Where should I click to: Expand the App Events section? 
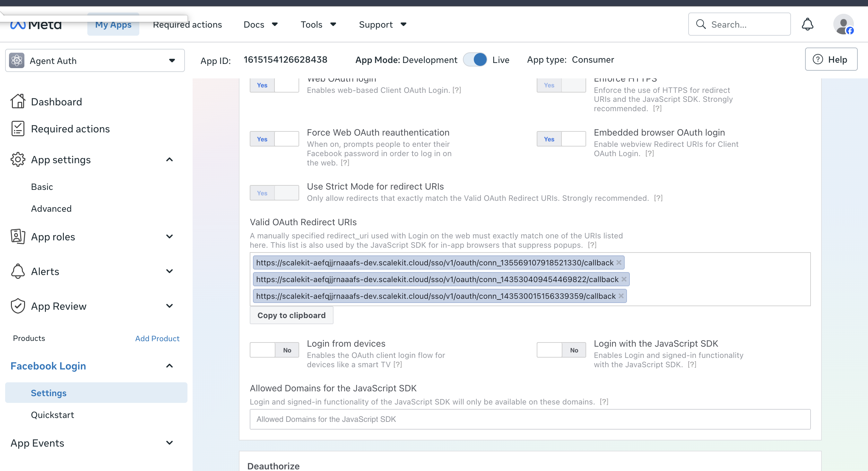point(169,443)
